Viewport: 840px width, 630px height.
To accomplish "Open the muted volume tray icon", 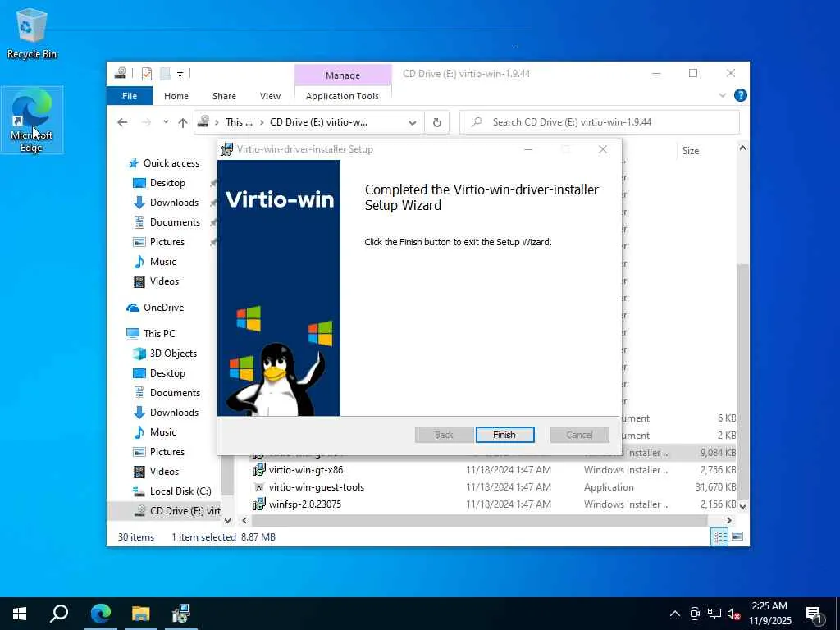I will click(x=734, y=614).
